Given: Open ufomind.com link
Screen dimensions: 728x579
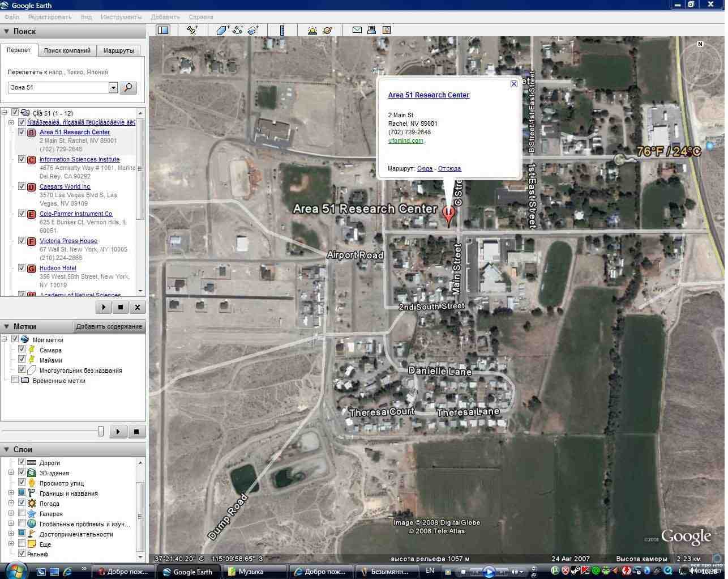Looking at the screenshot, I should click(406, 141).
